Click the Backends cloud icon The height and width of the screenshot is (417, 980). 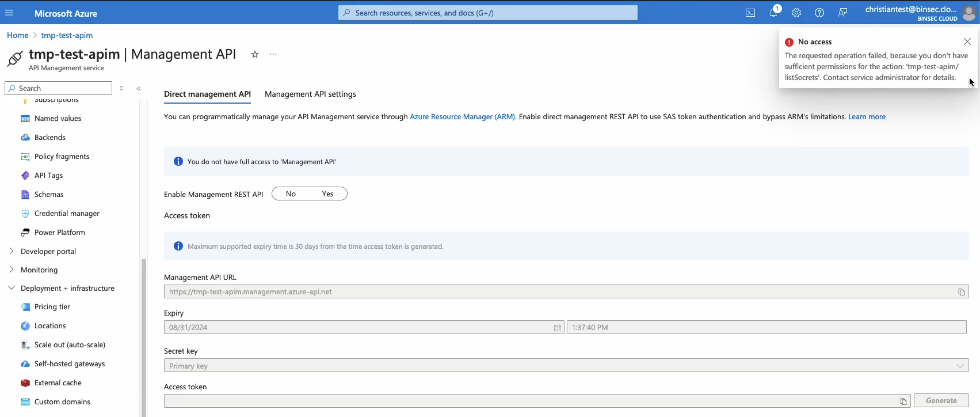[25, 138]
